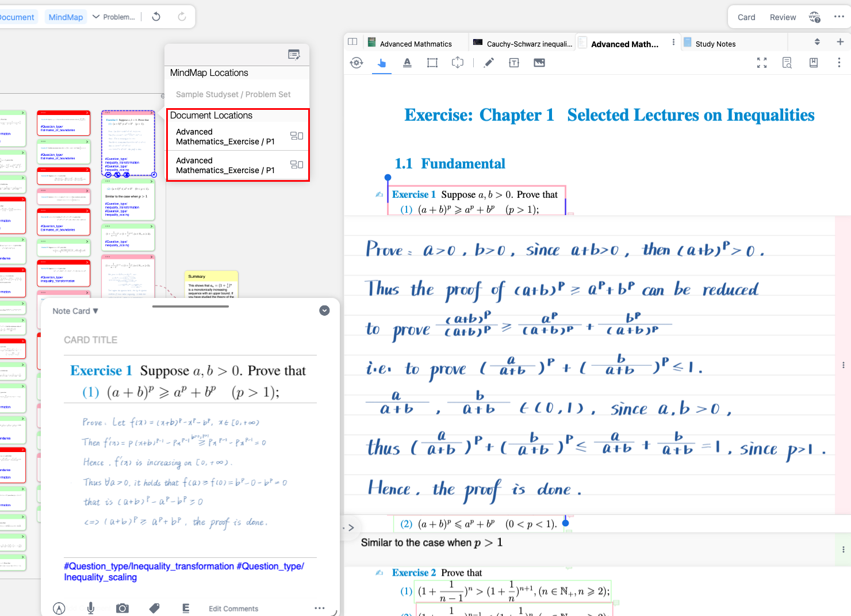The image size is (851, 616).
Task: Select the text highlight tool
Action: (407, 63)
